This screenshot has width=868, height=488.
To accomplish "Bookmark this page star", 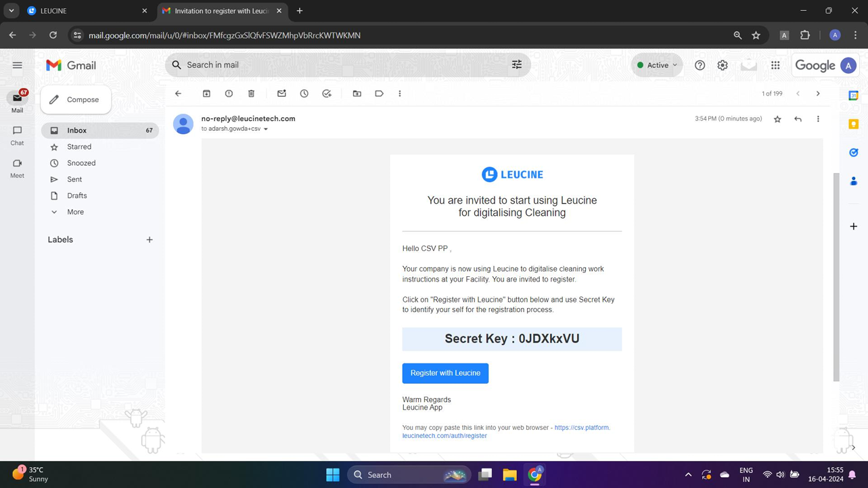I will (x=756, y=35).
